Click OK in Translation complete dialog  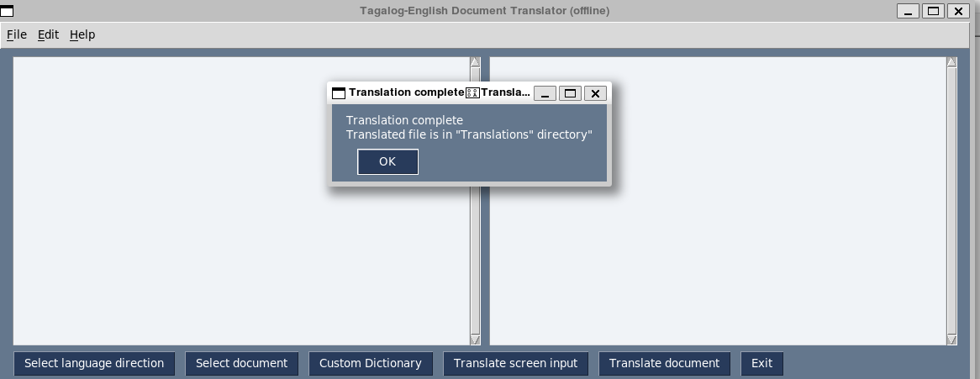click(387, 161)
